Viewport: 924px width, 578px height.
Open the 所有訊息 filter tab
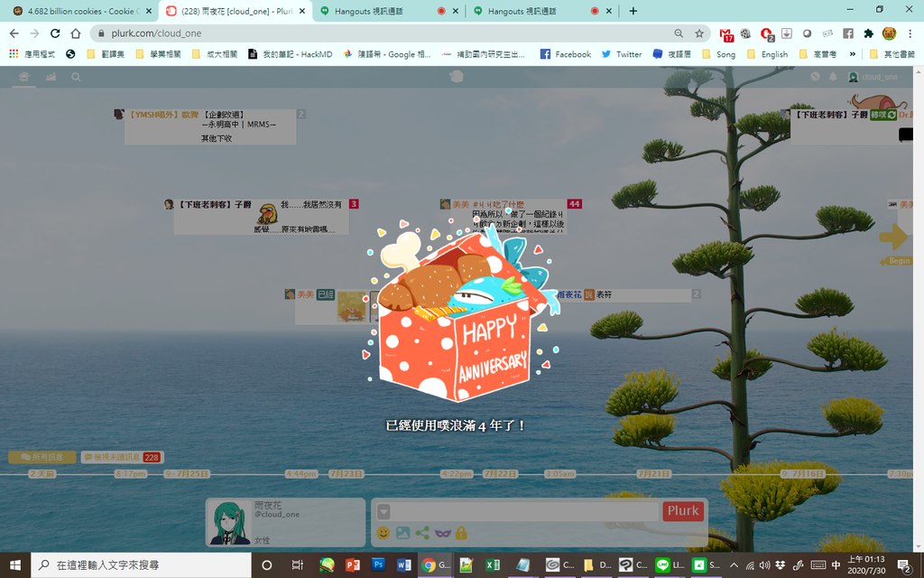[42, 457]
